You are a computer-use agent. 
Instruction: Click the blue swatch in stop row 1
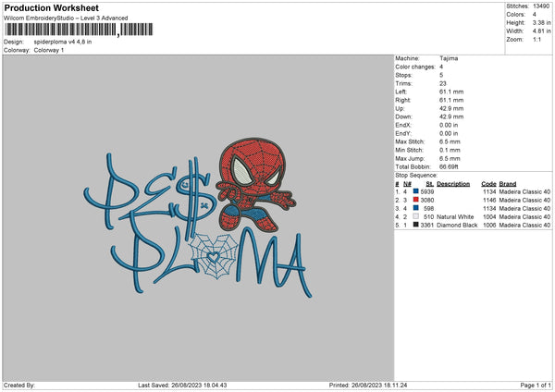416,191
